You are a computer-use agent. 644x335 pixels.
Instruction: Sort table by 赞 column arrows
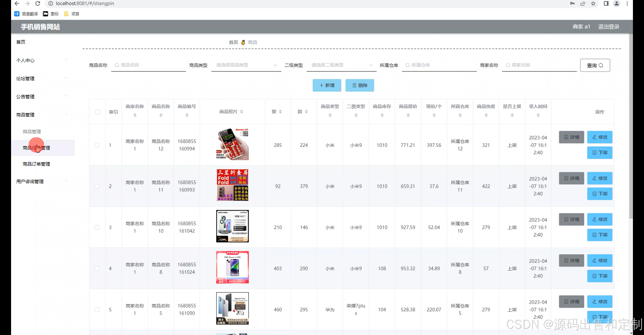click(280, 112)
